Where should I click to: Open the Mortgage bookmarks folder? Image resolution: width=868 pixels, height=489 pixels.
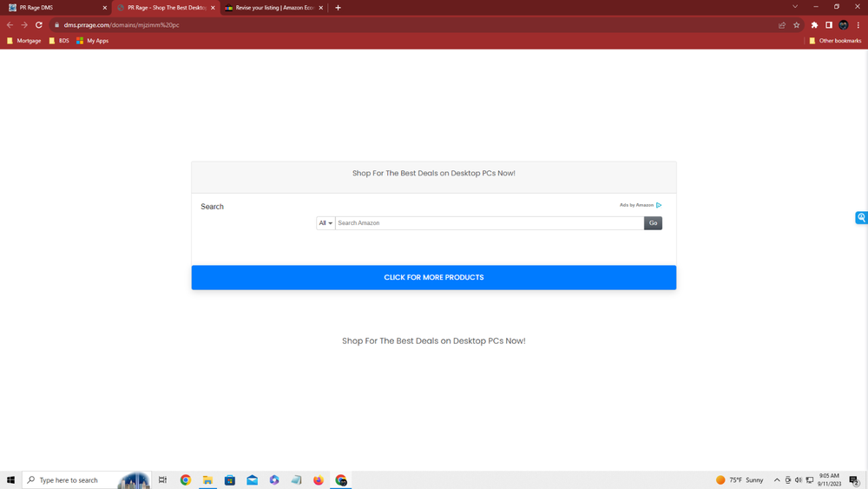23,41
